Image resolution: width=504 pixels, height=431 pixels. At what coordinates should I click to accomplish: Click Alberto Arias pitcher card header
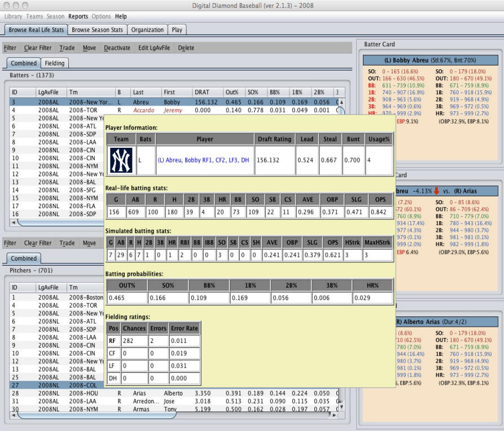pos(447,322)
